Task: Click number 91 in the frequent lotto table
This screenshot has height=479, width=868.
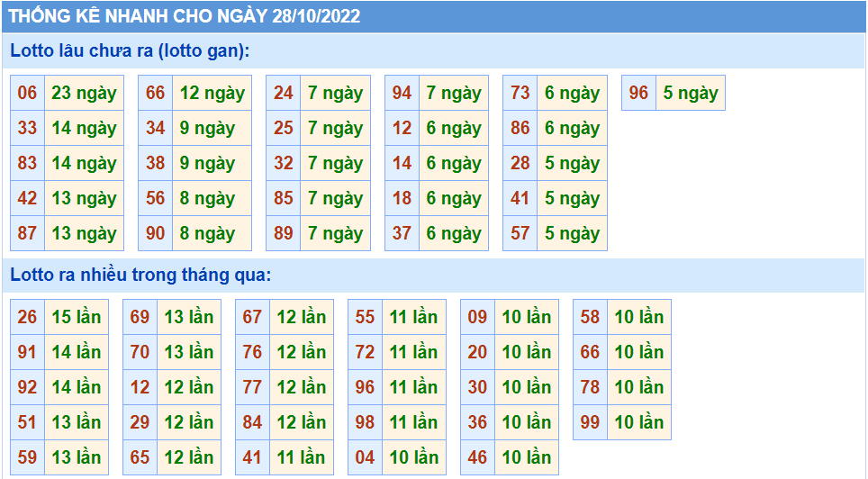Action: [27, 352]
